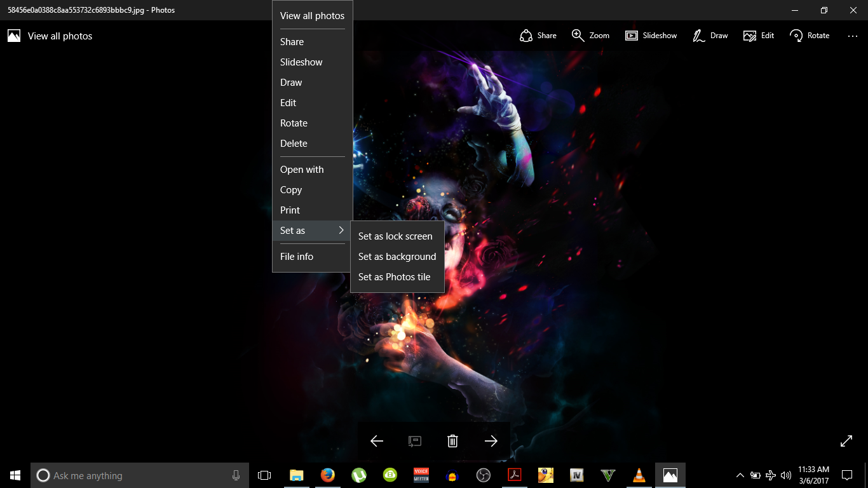868x488 pixels.
Task: Open the Windows Start menu
Action: coord(15,475)
